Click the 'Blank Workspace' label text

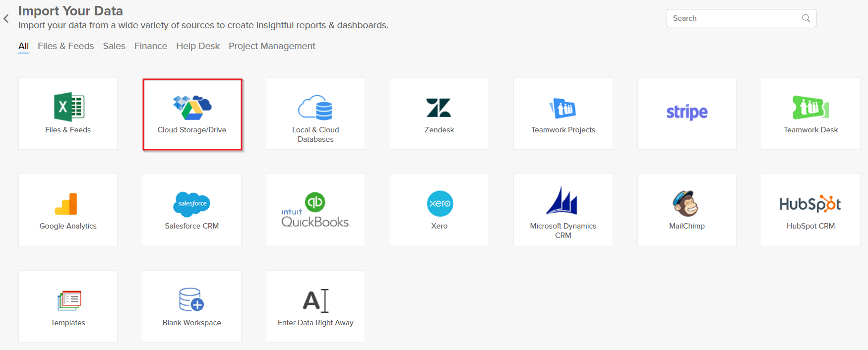point(192,323)
